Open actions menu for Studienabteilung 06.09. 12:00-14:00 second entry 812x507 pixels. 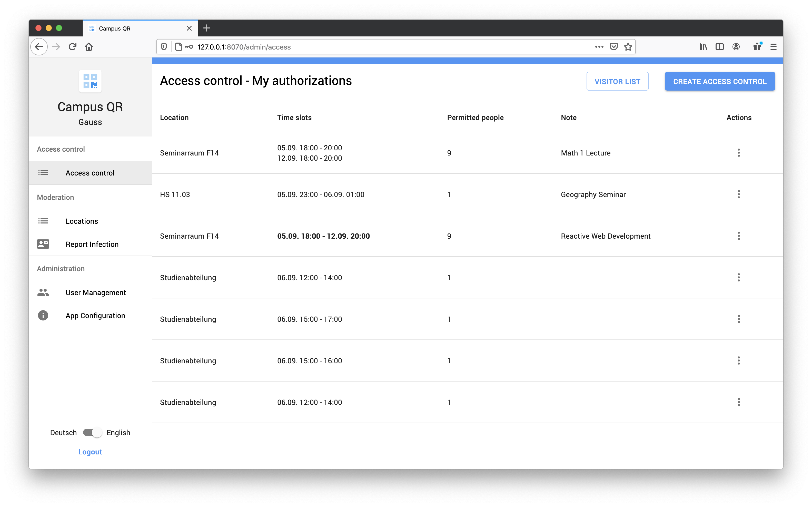(738, 402)
